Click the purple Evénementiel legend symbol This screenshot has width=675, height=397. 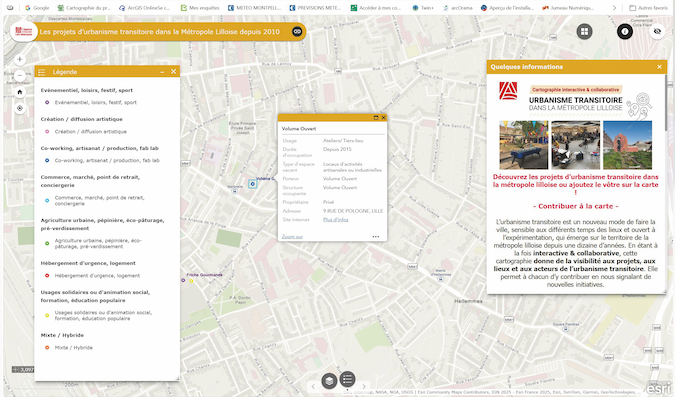click(x=47, y=102)
